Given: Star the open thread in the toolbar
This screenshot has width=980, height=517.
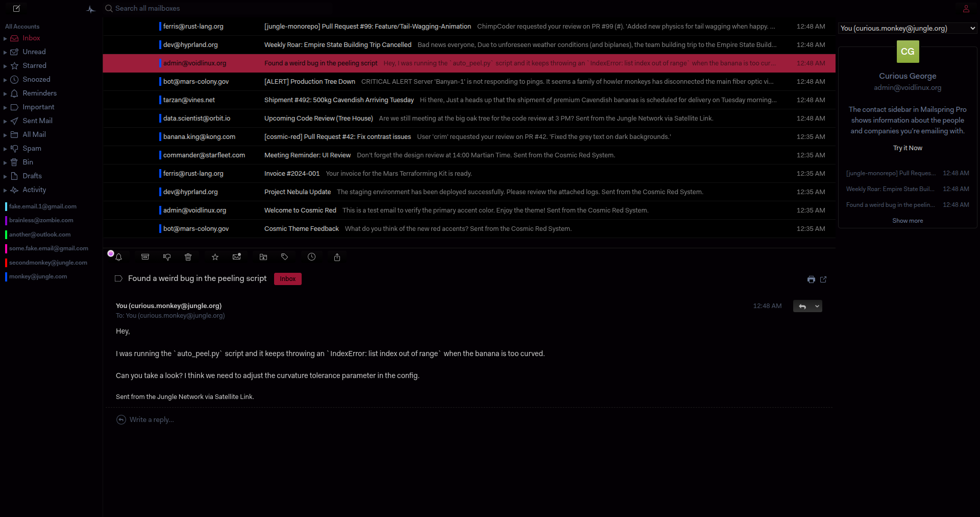Looking at the screenshot, I should click(x=215, y=257).
